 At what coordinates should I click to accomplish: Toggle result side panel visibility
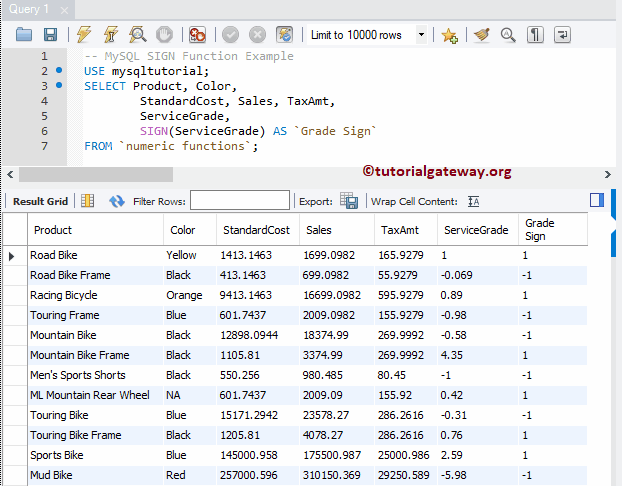pyautogui.click(x=597, y=200)
